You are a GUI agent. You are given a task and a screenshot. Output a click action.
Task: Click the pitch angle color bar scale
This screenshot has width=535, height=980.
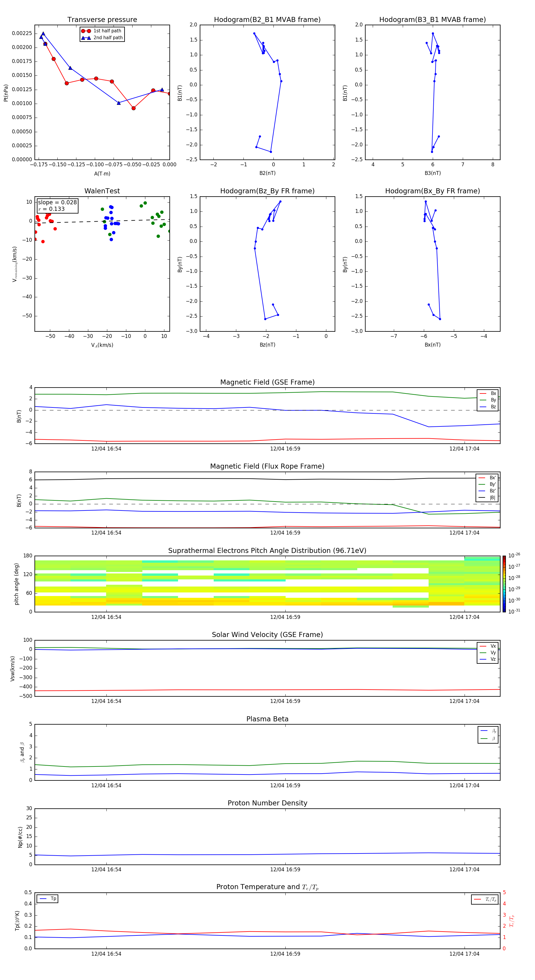click(x=504, y=584)
